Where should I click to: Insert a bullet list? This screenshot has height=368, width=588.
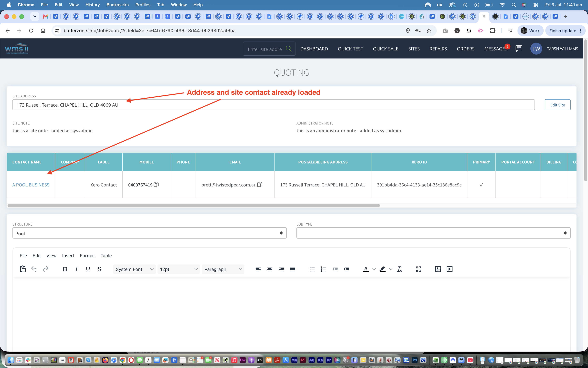click(312, 269)
